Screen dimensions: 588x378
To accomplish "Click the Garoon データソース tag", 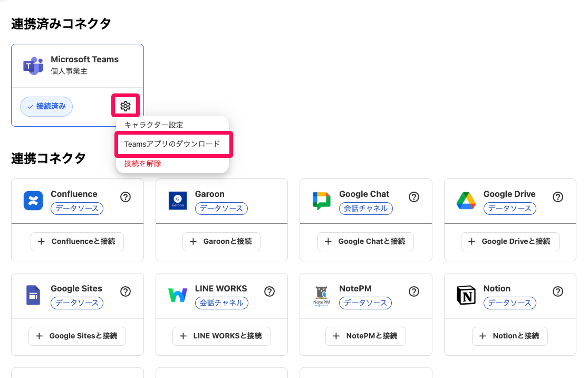I will pyautogui.click(x=221, y=209).
